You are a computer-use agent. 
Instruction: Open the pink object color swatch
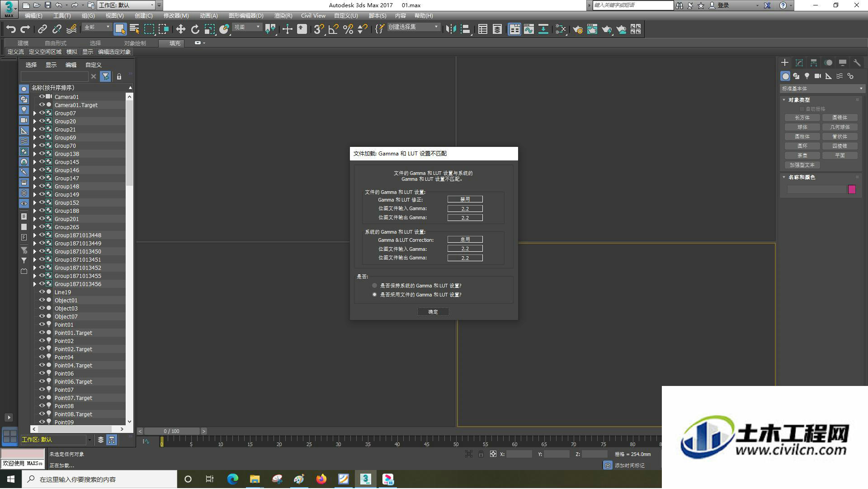[852, 189]
